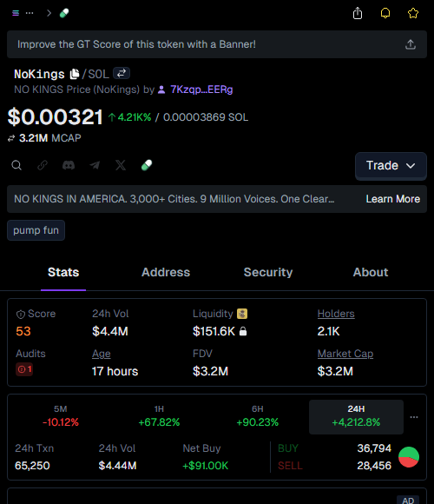Open the Telegram icon
Viewport: 434px width, 504px height.
pyautogui.click(x=95, y=165)
